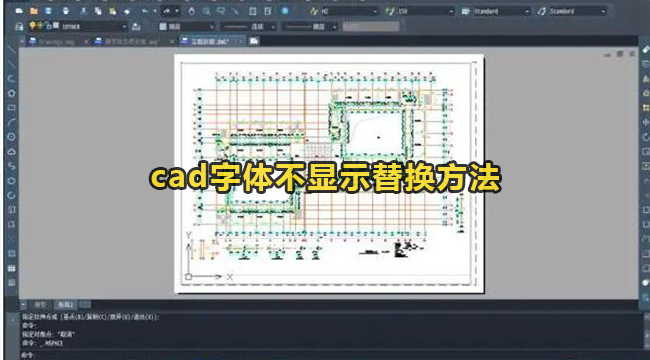Switch to the 布局1 layout tab

coord(65,304)
